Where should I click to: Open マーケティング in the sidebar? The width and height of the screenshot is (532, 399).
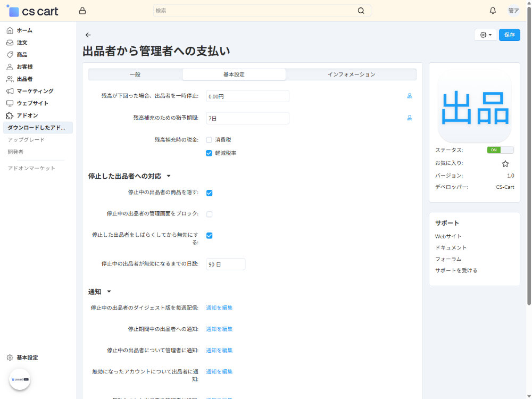(x=35, y=91)
